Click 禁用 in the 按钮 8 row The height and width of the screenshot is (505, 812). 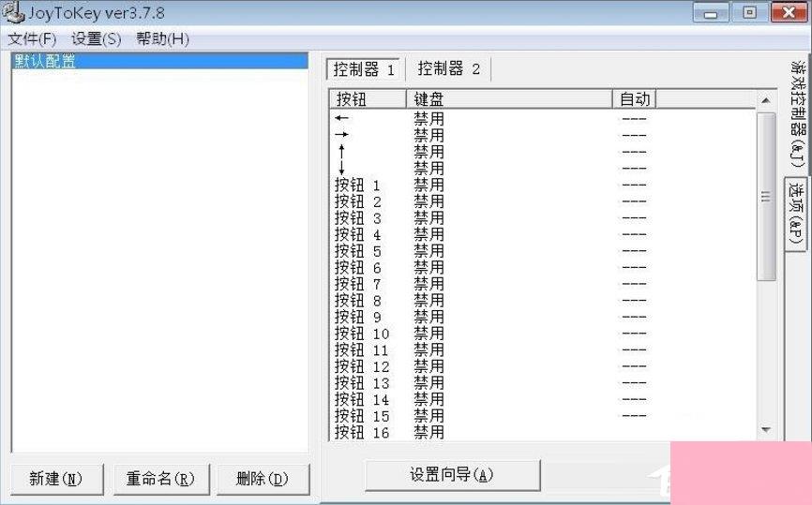pyautogui.click(x=429, y=301)
